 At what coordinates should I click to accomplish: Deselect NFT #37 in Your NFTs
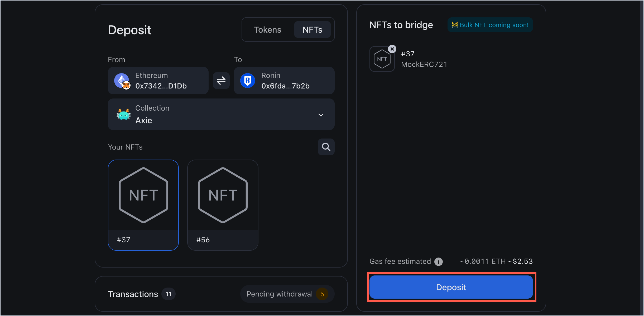[143, 205]
